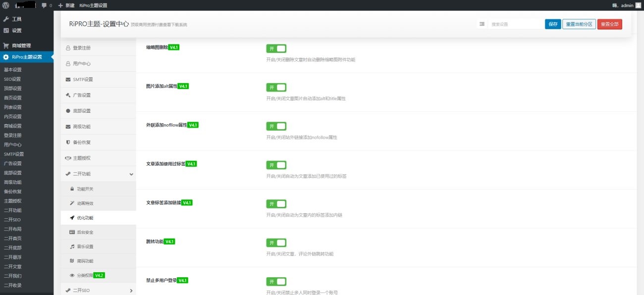Screen dimensions: 644x295
Task: Open the 首页设置 submenu item
Action: (x=13, y=98)
